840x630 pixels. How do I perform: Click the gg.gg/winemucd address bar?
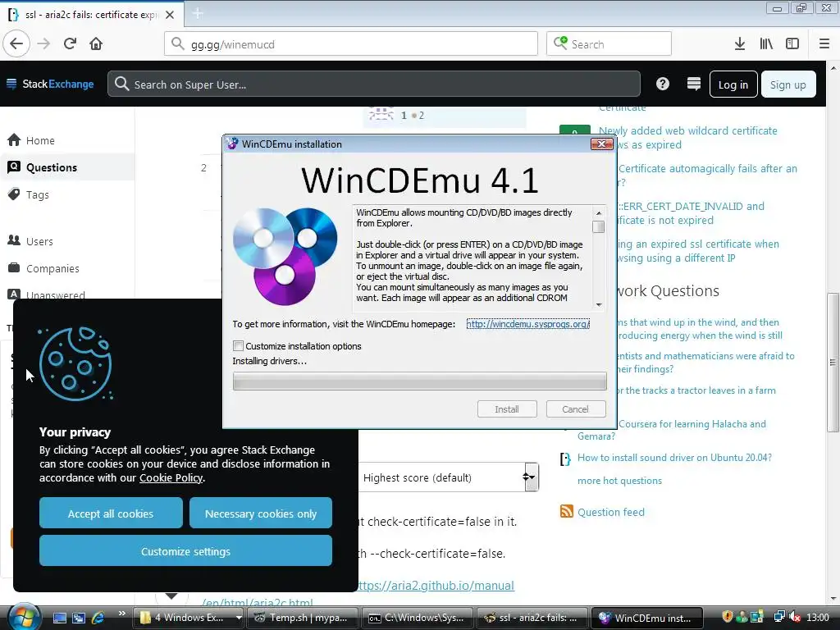pos(351,44)
